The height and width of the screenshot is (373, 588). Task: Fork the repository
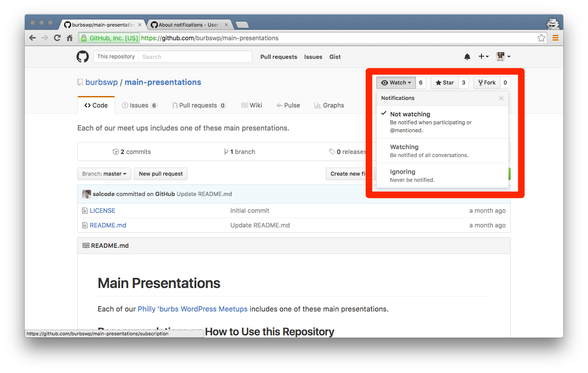(487, 83)
